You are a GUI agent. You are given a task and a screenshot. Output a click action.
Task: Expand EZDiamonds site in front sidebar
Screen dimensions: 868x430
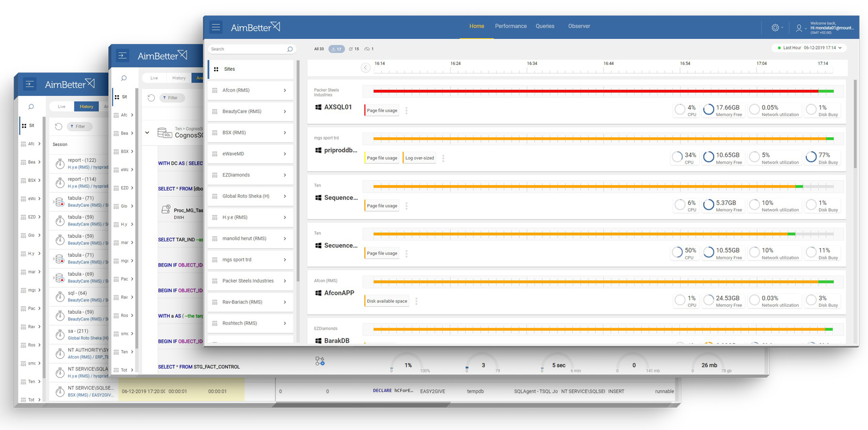(285, 175)
